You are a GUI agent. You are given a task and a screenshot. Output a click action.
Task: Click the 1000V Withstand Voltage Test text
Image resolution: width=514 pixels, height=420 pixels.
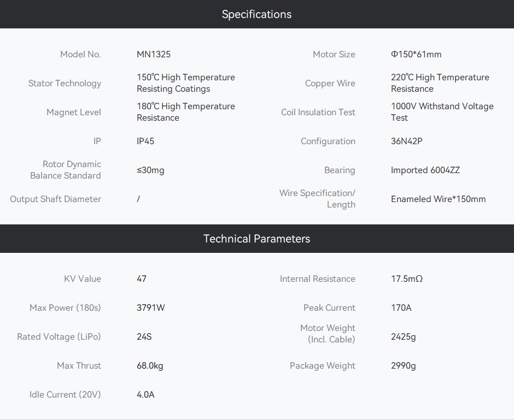442,112
